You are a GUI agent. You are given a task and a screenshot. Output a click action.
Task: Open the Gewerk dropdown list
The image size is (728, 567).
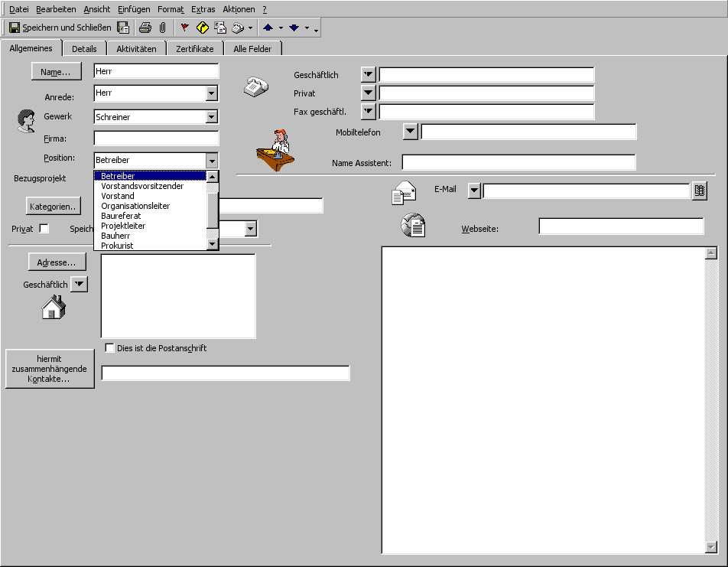coord(212,117)
